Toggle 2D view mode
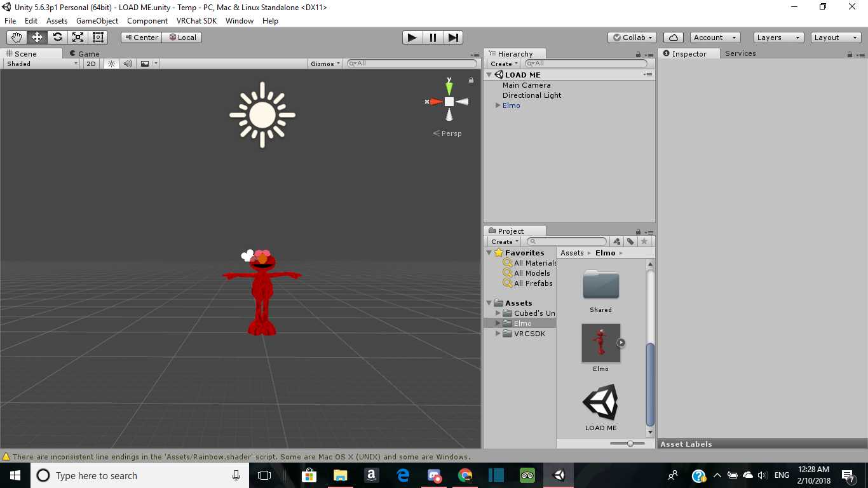Image resolution: width=868 pixels, height=488 pixels. click(91, 64)
